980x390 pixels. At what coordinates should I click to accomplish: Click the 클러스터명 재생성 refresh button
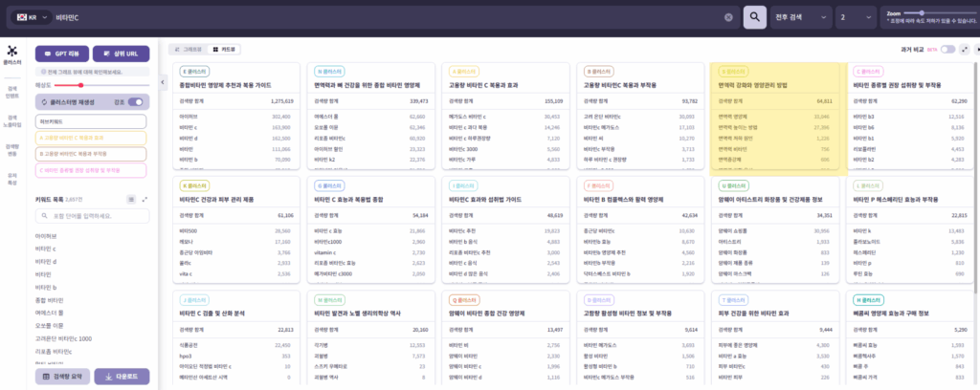tap(71, 99)
